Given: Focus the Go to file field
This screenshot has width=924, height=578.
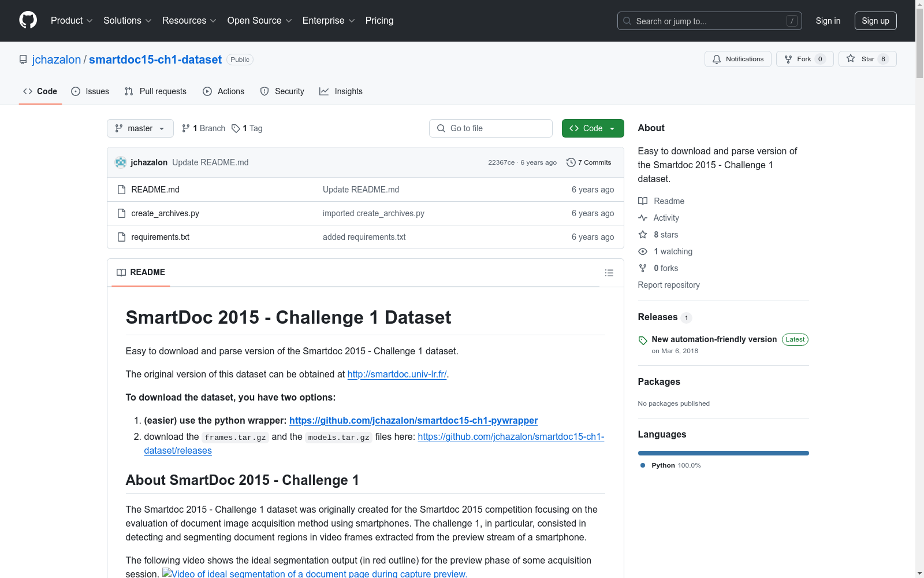Looking at the screenshot, I should point(491,128).
